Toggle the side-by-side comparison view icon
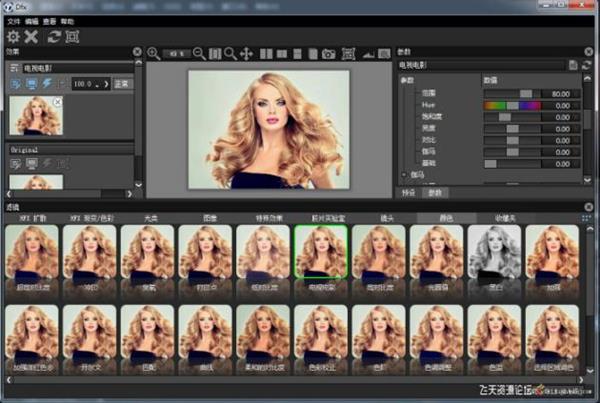 266,53
